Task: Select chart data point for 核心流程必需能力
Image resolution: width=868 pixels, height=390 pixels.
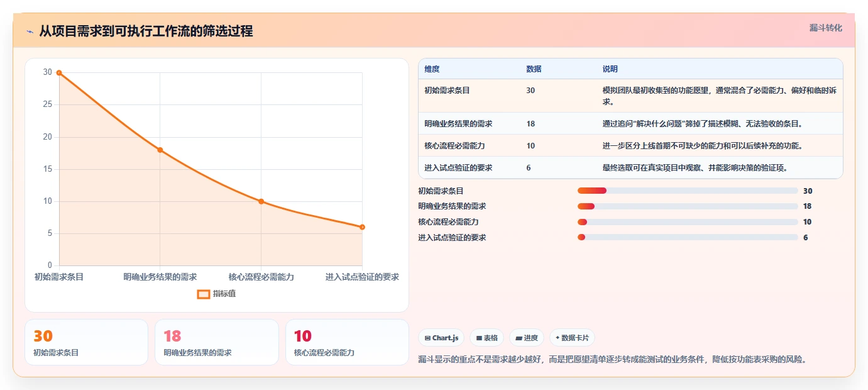Action: tap(261, 201)
